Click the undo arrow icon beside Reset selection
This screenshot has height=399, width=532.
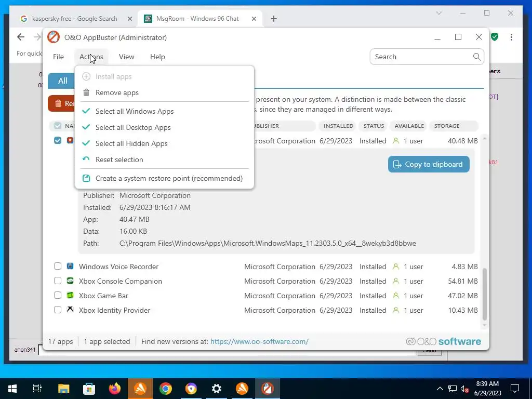pyautogui.click(x=86, y=159)
